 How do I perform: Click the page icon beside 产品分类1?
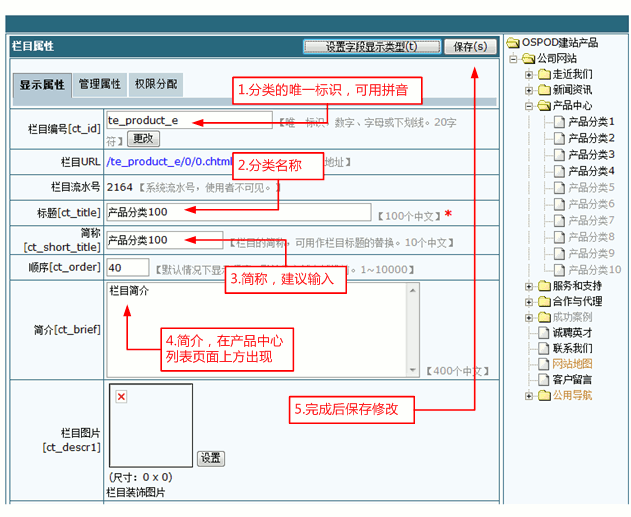tap(559, 122)
